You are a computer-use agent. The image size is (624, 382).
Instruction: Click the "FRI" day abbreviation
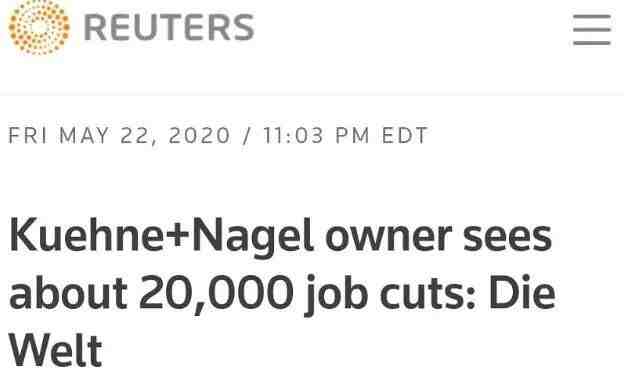tap(27, 135)
